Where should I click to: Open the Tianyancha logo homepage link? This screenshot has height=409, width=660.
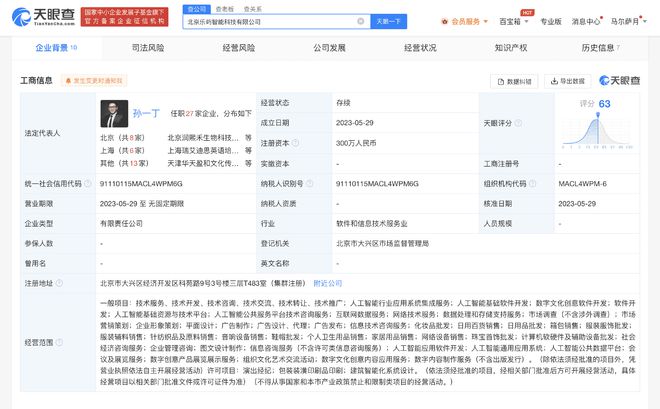43,17
